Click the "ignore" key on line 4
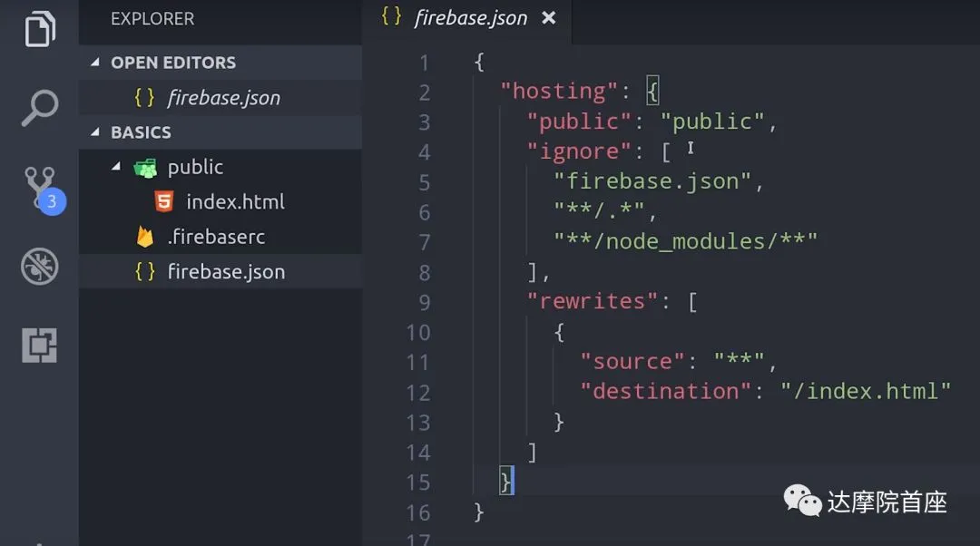980x546 pixels. coord(579,151)
